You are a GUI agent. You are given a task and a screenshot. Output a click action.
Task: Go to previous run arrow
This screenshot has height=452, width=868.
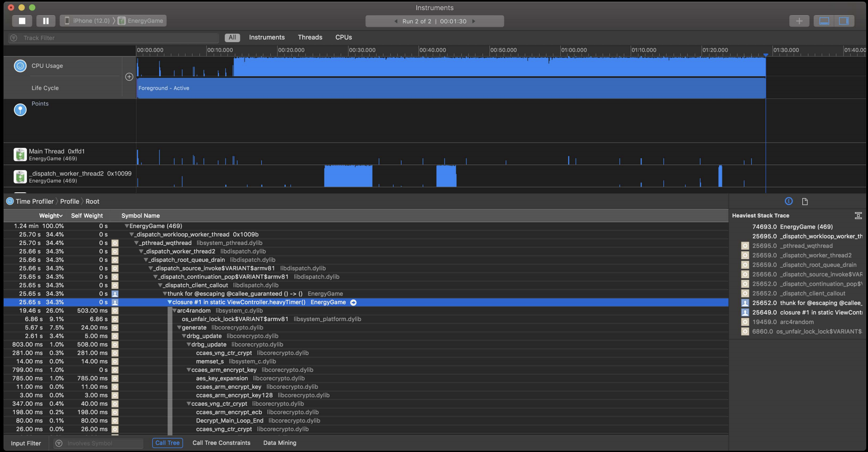click(x=396, y=21)
